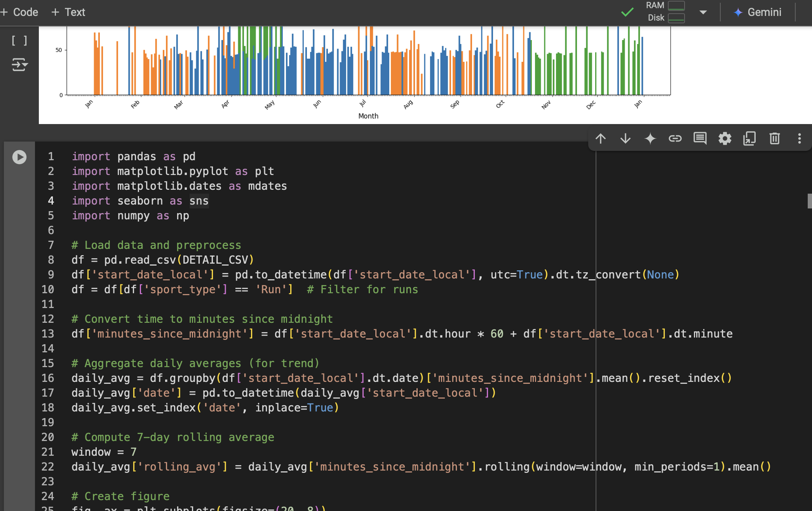The image size is (812, 511).
Task: Add a new Text cell
Action: pyautogui.click(x=68, y=12)
